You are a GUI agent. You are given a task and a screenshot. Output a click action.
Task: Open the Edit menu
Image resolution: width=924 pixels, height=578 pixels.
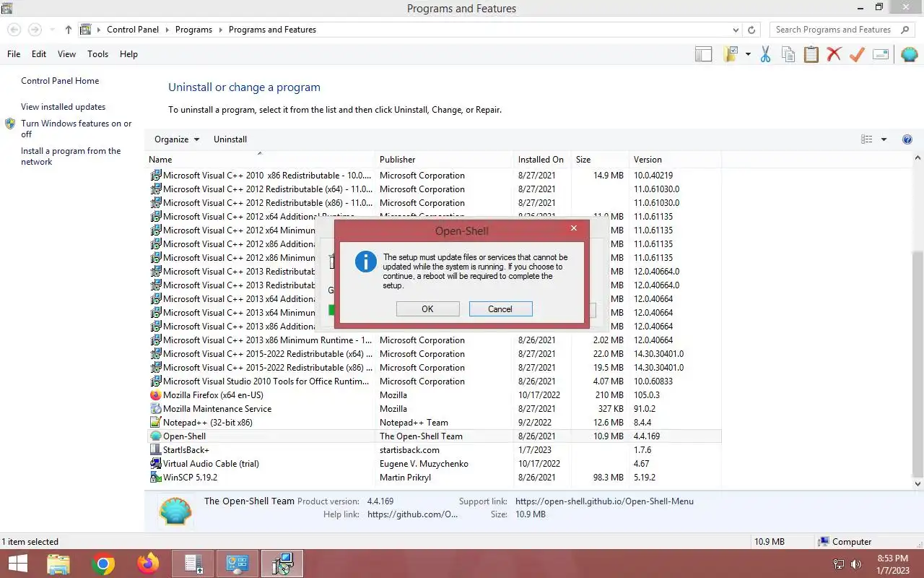click(x=39, y=54)
